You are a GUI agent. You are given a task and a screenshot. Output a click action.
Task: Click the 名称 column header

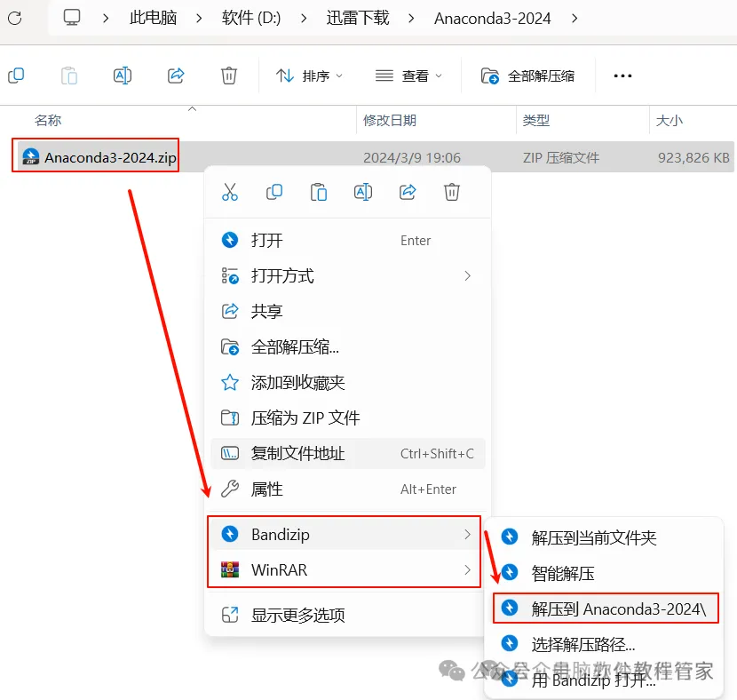tap(48, 120)
